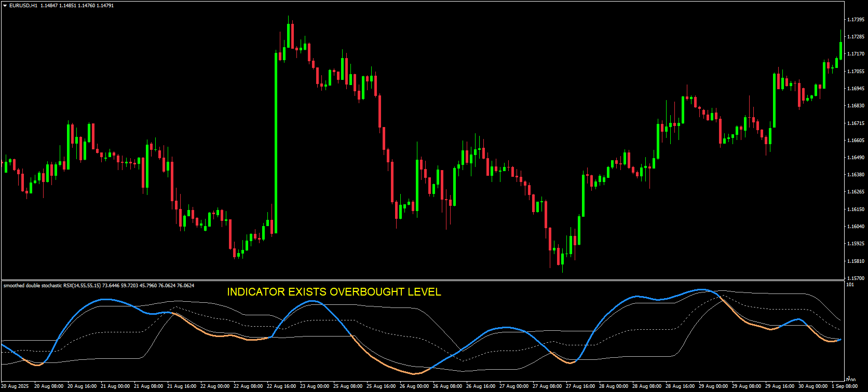The height and width of the screenshot is (392, 868).
Task: Click the 1.16945 price axis label
Action: 856,89
